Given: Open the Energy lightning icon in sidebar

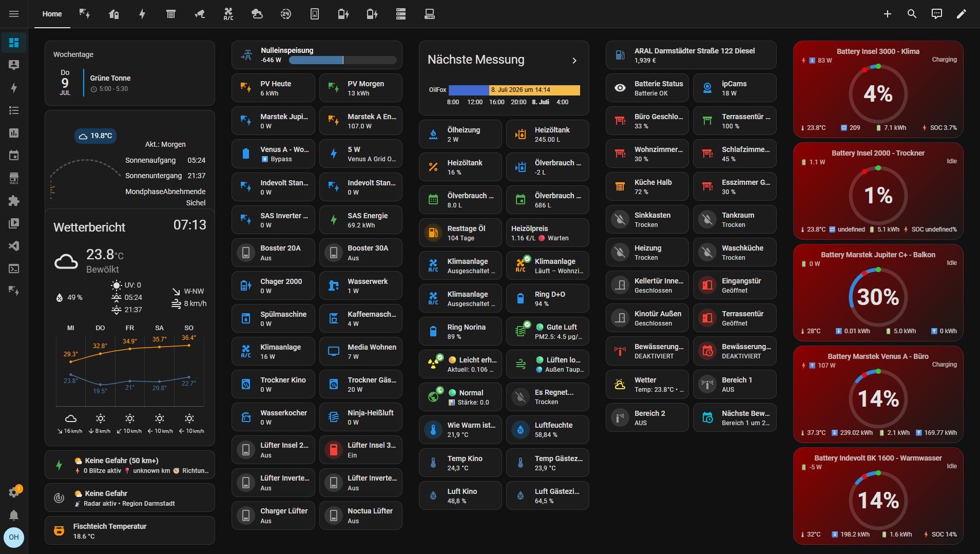Looking at the screenshot, I should [x=14, y=88].
